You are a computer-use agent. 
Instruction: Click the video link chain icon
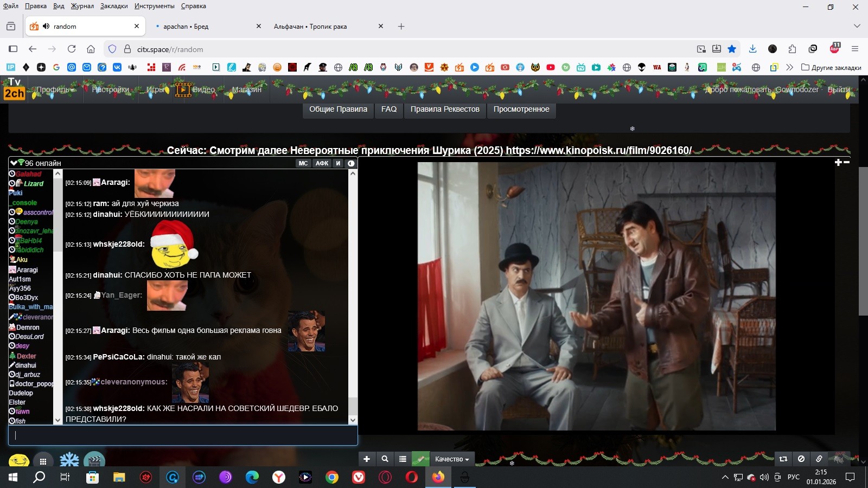click(x=819, y=459)
